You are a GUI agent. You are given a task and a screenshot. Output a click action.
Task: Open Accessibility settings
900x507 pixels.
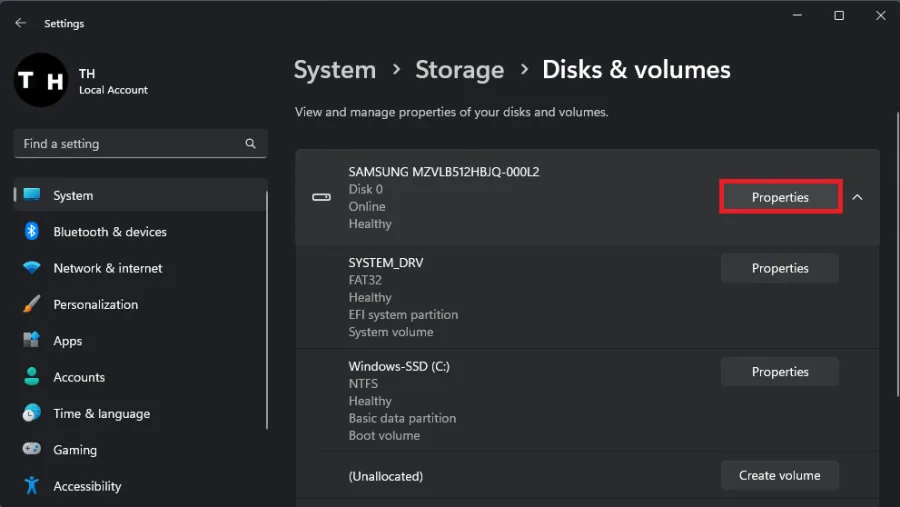pyautogui.click(x=140, y=486)
